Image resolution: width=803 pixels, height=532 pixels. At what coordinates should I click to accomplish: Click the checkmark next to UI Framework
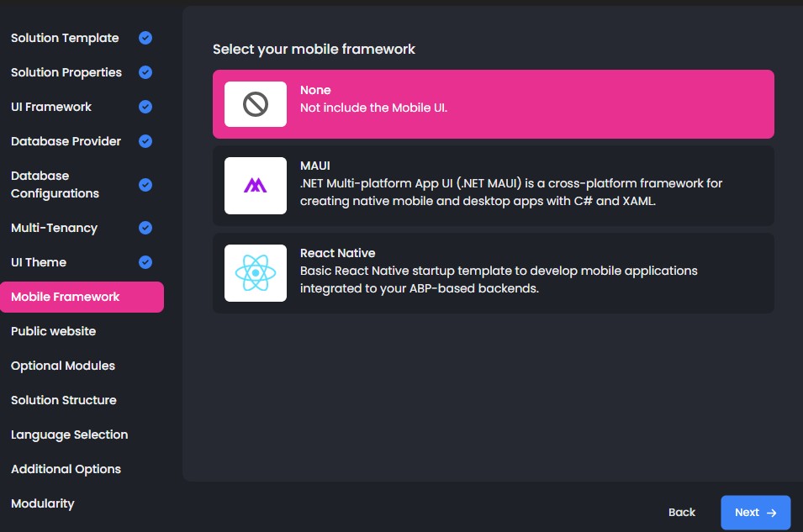[145, 107]
